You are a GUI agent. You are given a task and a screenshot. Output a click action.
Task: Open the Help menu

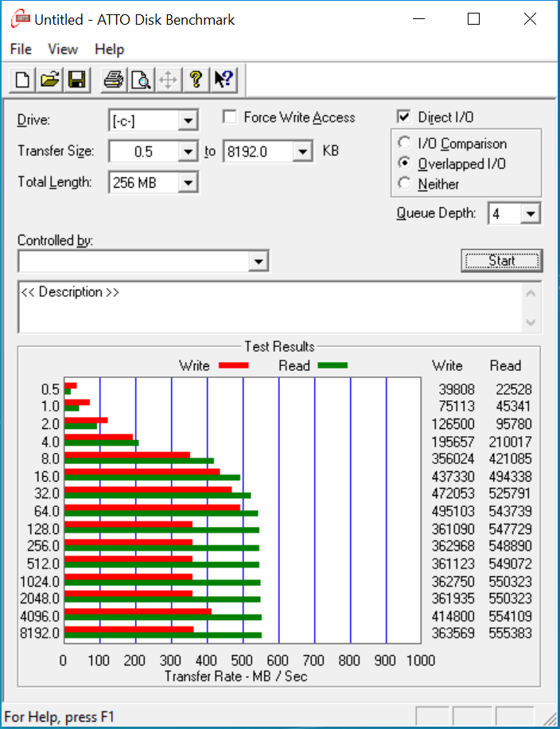pos(110,49)
